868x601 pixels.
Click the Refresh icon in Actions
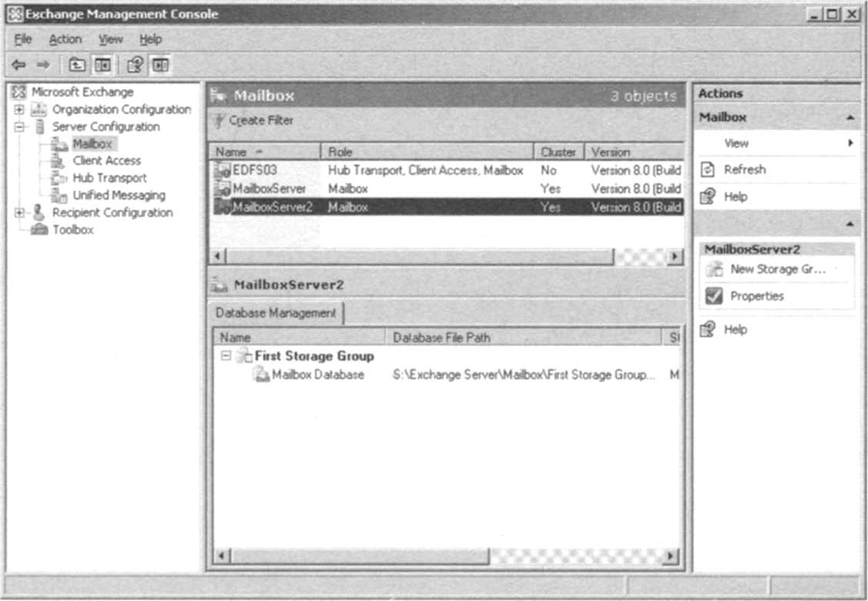tap(708, 170)
